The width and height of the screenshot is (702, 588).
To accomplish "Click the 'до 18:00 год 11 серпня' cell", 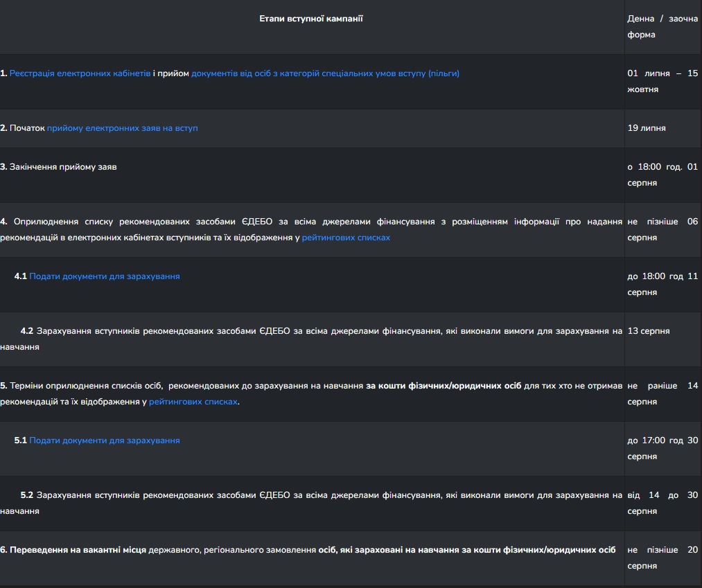I will [662, 284].
